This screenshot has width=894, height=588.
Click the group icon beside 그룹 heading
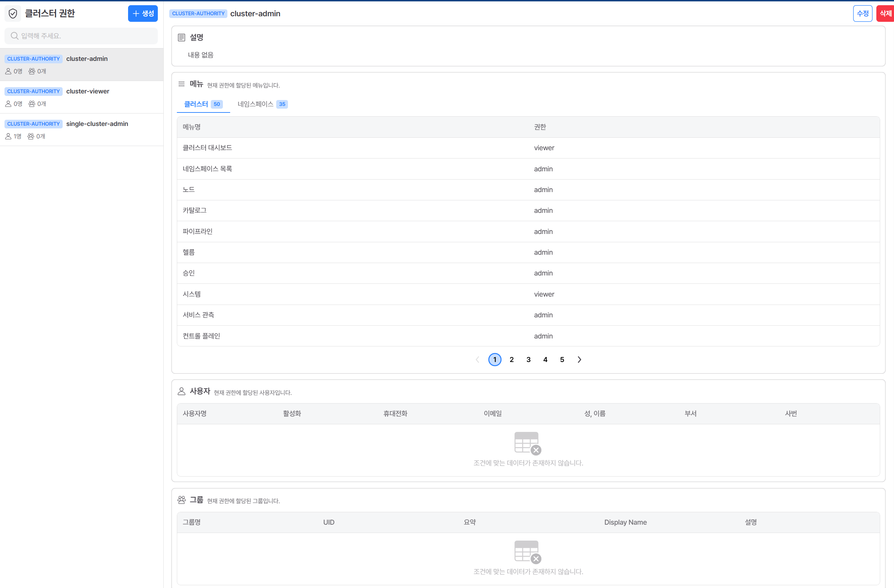181,500
